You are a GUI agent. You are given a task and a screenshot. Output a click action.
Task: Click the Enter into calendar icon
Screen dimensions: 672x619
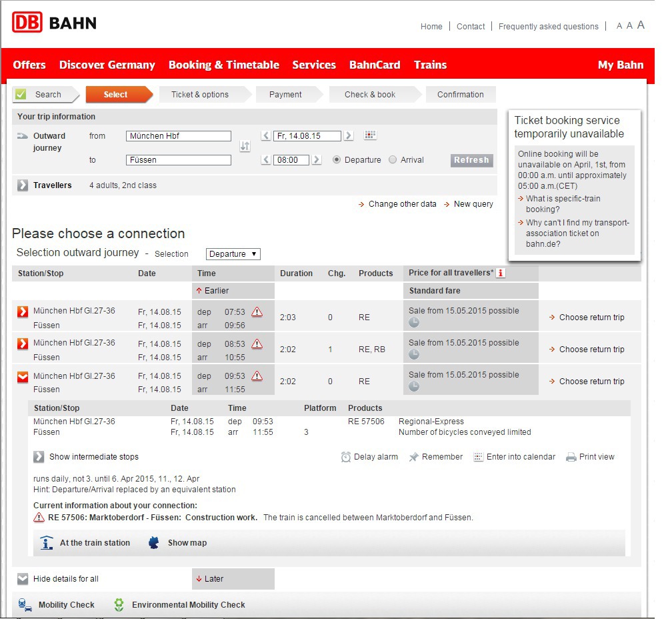[x=478, y=457]
